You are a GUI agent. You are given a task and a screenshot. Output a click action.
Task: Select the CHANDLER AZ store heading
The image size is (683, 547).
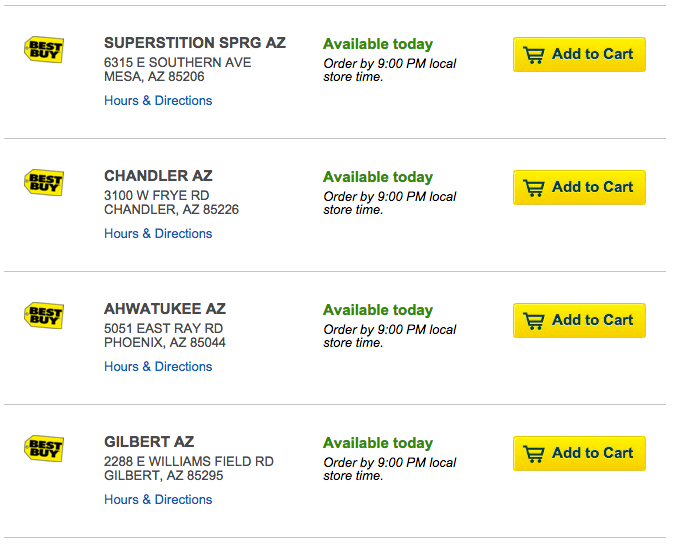[x=158, y=176]
